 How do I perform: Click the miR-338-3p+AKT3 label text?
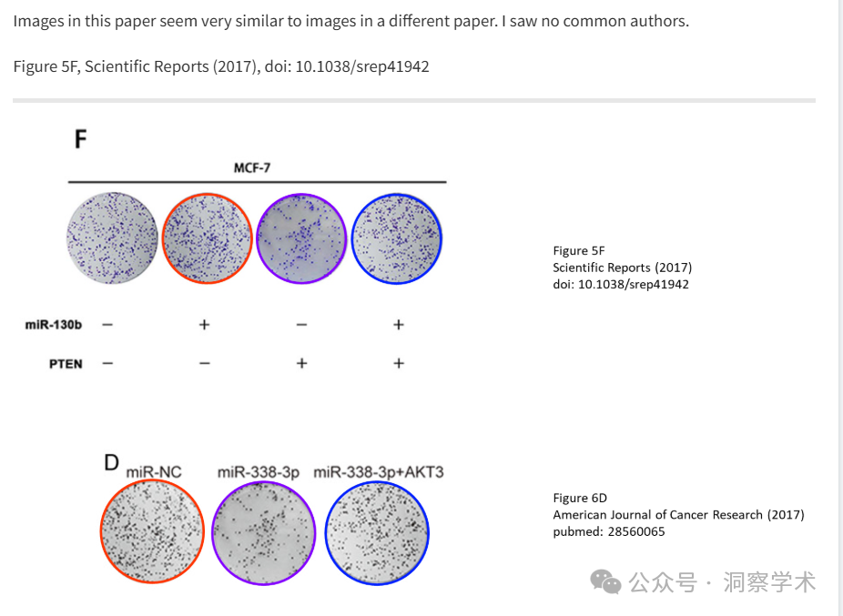[x=379, y=472]
